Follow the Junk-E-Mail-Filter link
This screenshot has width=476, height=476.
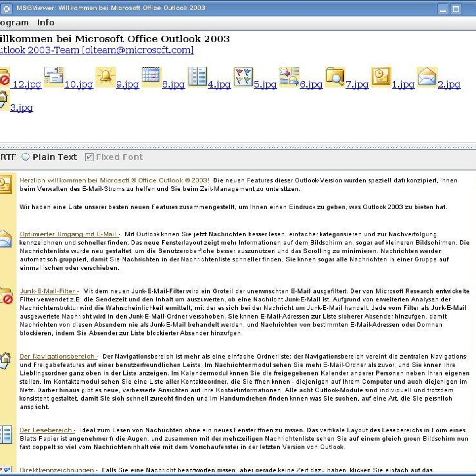point(49,291)
